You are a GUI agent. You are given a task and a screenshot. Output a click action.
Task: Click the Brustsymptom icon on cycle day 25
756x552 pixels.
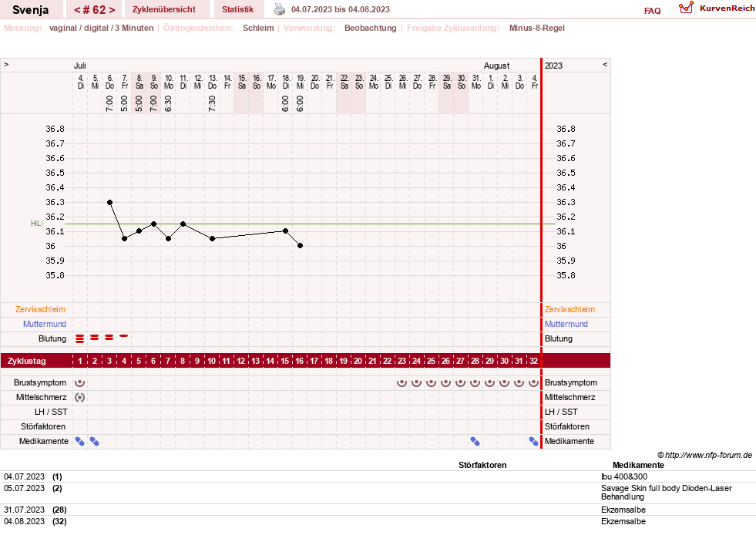[431, 382]
